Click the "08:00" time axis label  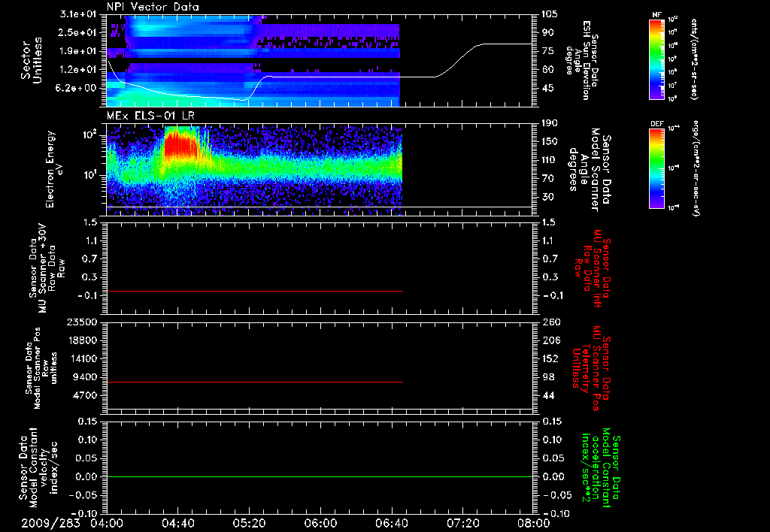pyautogui.click(x=534, y=523)
